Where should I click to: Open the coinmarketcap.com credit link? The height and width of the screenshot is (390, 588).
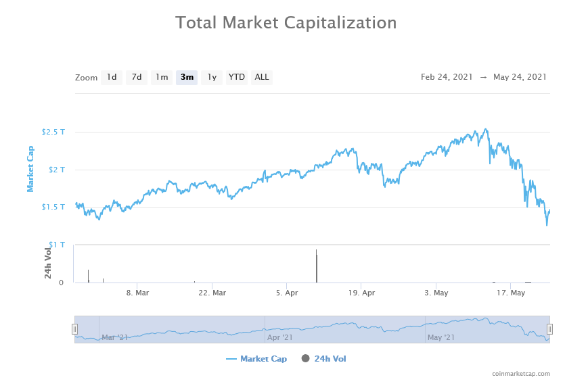[521, 374]
